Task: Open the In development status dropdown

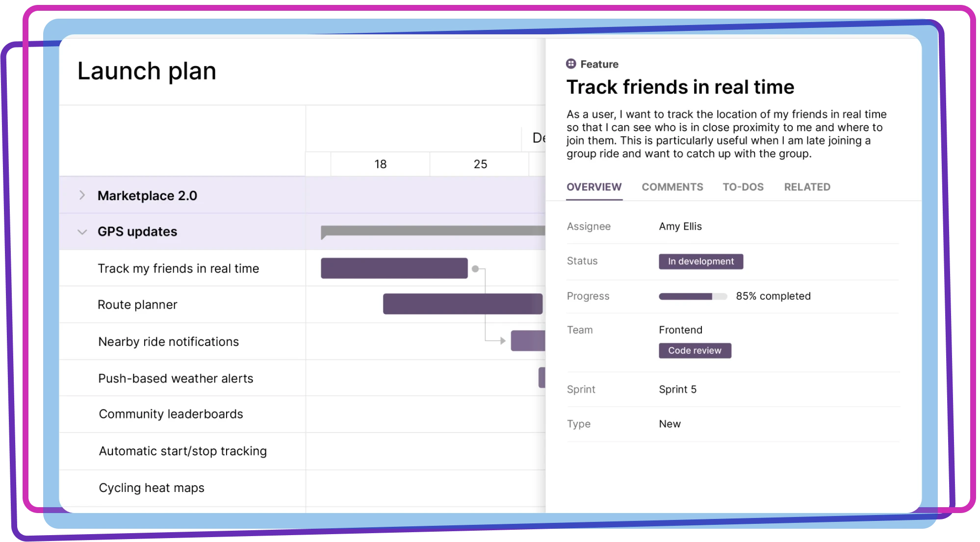Action: pos(700,261)
